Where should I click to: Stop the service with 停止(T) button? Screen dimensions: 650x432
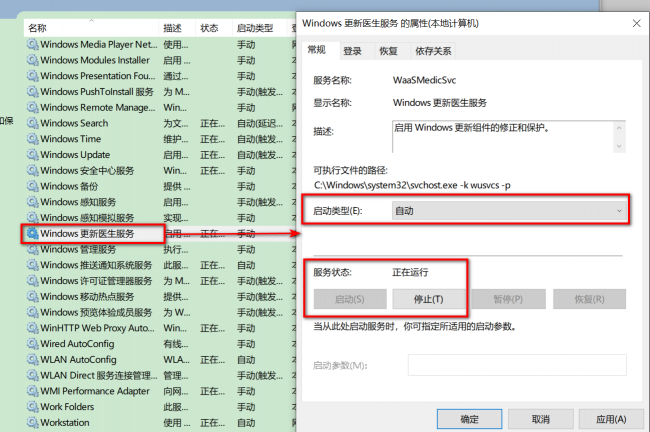pyautogui.click(x=429, y=299)
